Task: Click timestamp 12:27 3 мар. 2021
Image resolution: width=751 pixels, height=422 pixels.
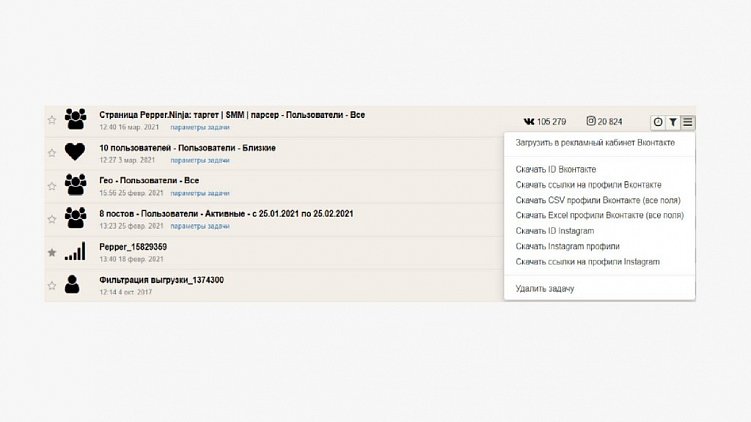Action: click(127, 160)
